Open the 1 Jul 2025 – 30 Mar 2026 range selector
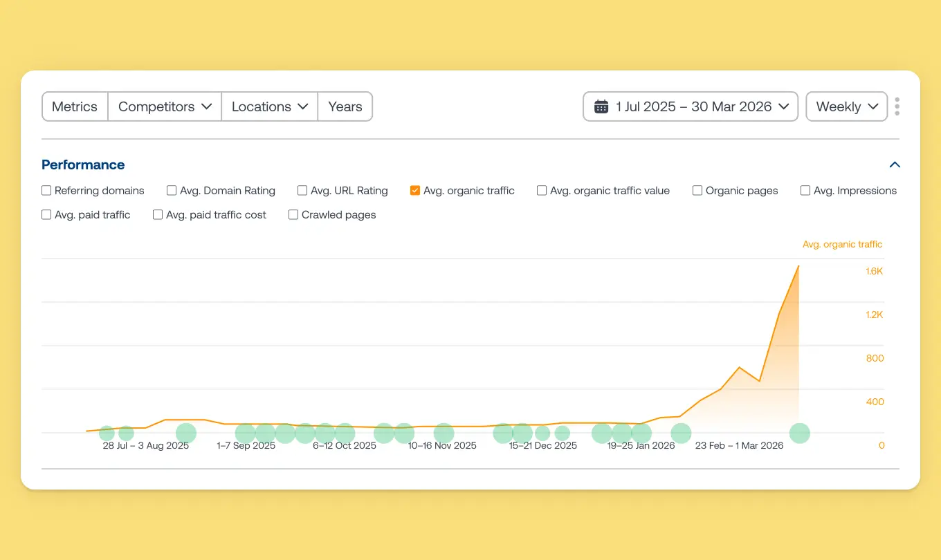This screenshot has width=941, height=560. pyautogui.click(x=691, y=106)
